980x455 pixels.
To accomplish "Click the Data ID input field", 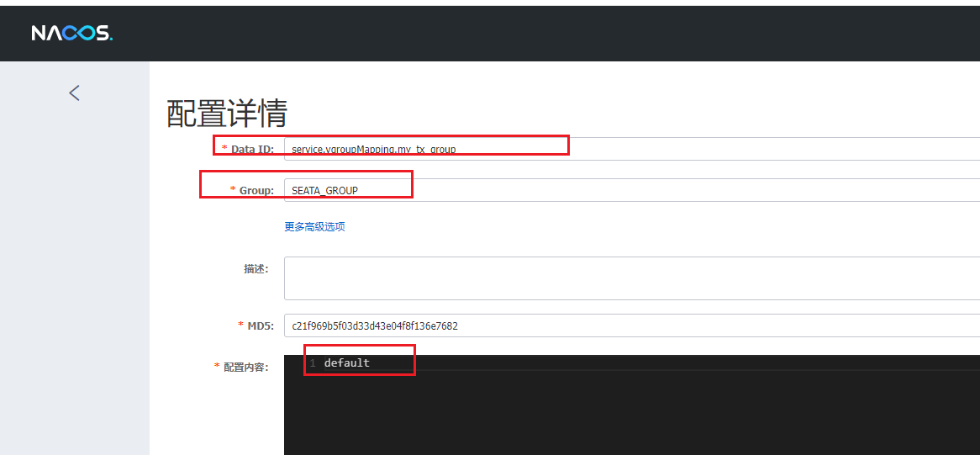I will 632,149.
